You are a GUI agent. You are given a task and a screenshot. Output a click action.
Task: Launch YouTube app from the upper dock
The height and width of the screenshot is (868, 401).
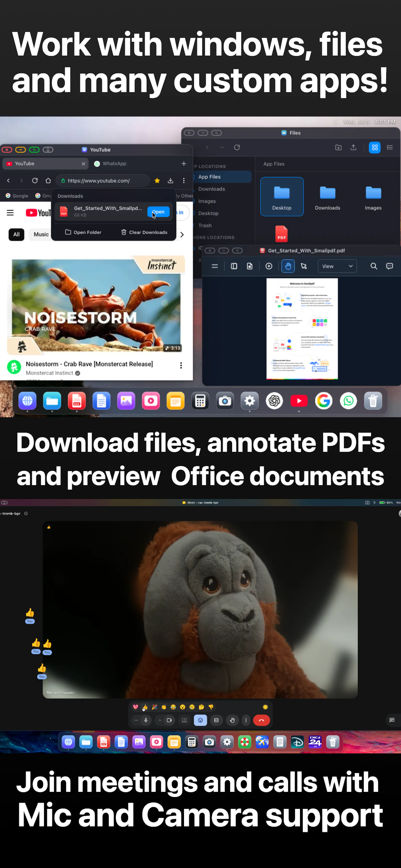[299, 401]
